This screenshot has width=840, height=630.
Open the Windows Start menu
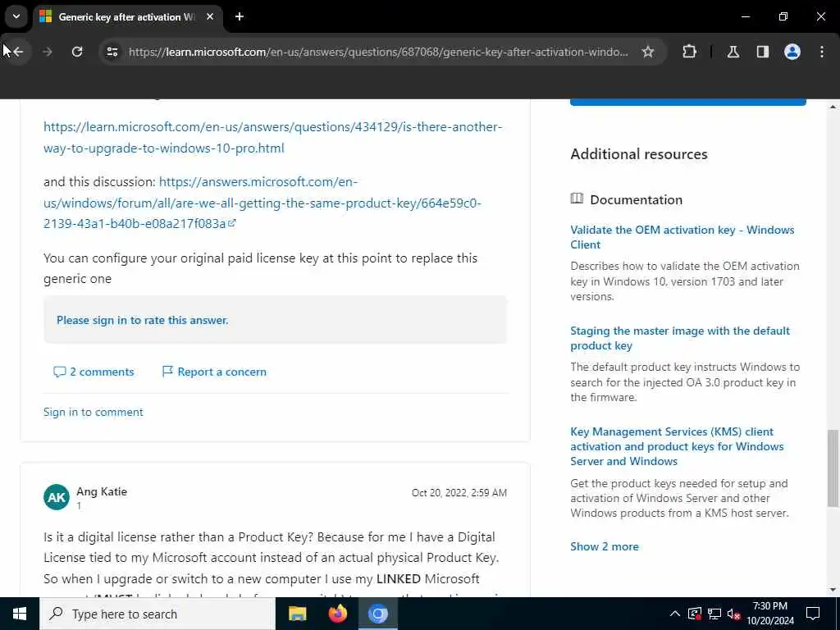(x=20, y=614)
